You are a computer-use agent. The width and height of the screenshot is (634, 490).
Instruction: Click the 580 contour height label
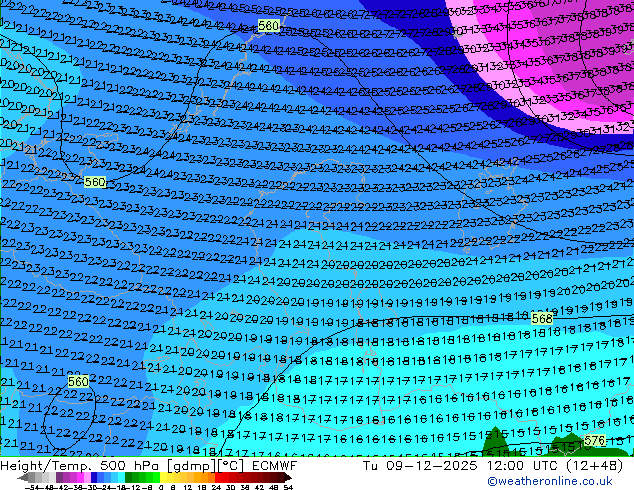268,26
